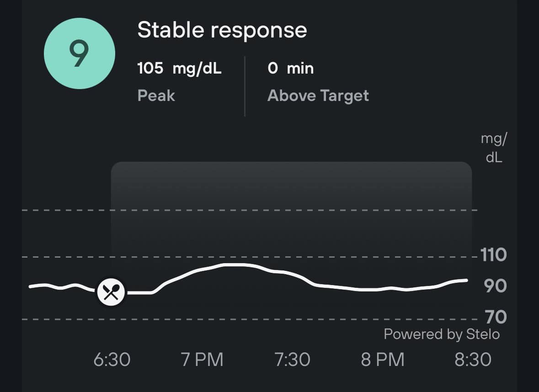The height and width of the screenshot is (392, 539).
Task: Expand the Stable response summary card
Action: point(223,29)
